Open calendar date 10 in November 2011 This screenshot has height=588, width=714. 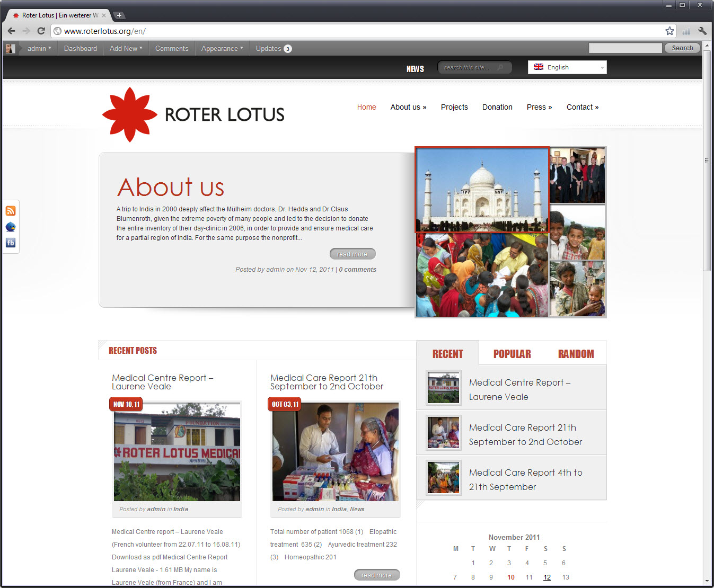[x=511, y=577]
